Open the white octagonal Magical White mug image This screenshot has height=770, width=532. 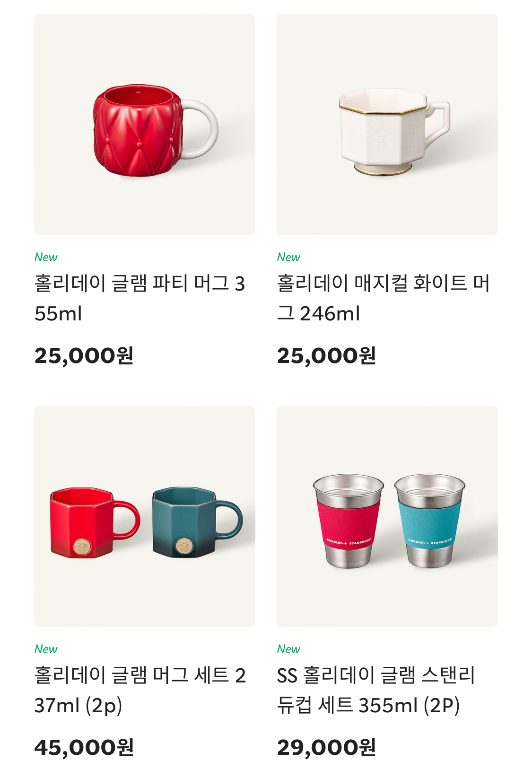(x=387, y=124)
